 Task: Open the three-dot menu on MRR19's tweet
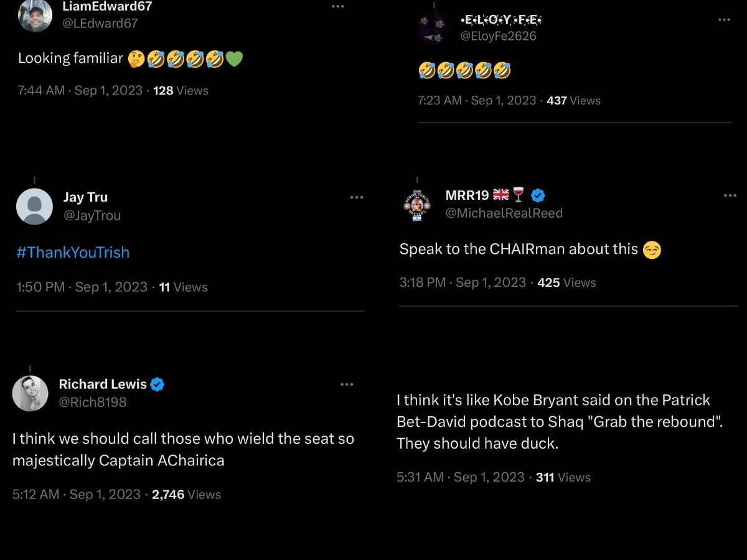[730, 196]
